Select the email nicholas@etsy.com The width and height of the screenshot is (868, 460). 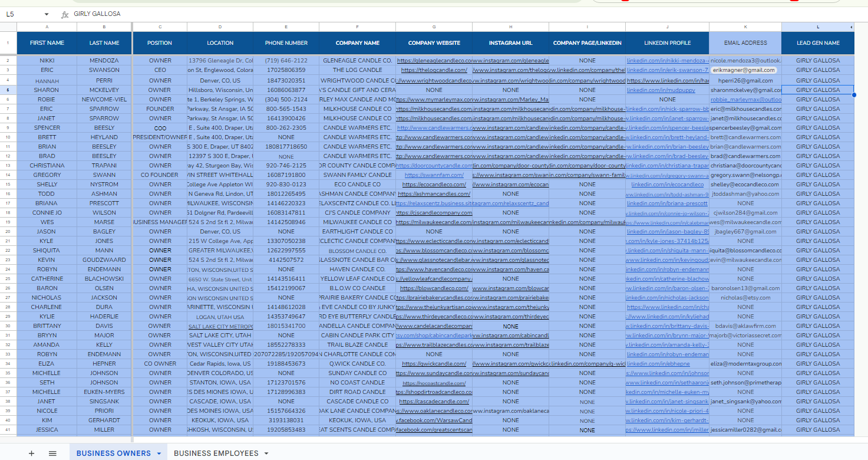click(x=745, y=298)
